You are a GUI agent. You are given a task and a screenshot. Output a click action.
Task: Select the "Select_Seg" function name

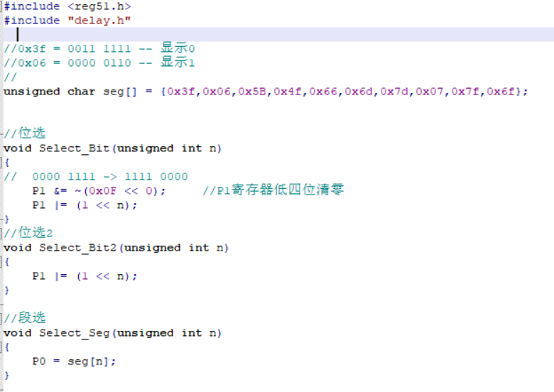click(74, 333)
